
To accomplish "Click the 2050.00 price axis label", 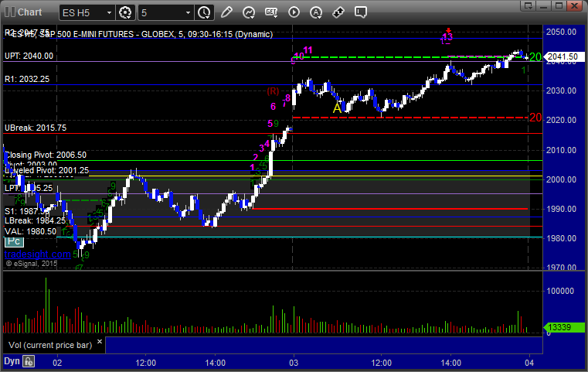I will pos(561,32).
